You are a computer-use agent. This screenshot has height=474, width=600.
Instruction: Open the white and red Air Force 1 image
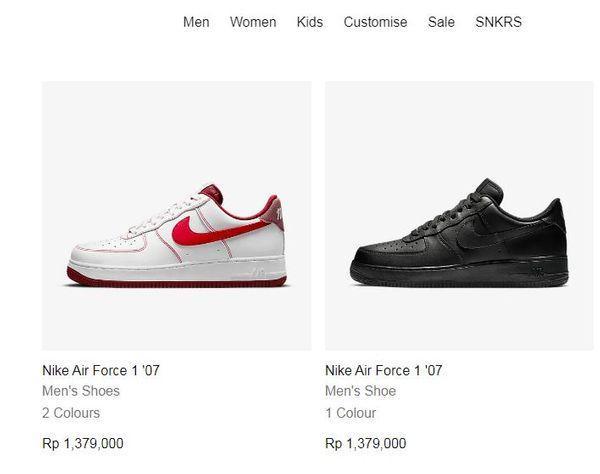176,216
